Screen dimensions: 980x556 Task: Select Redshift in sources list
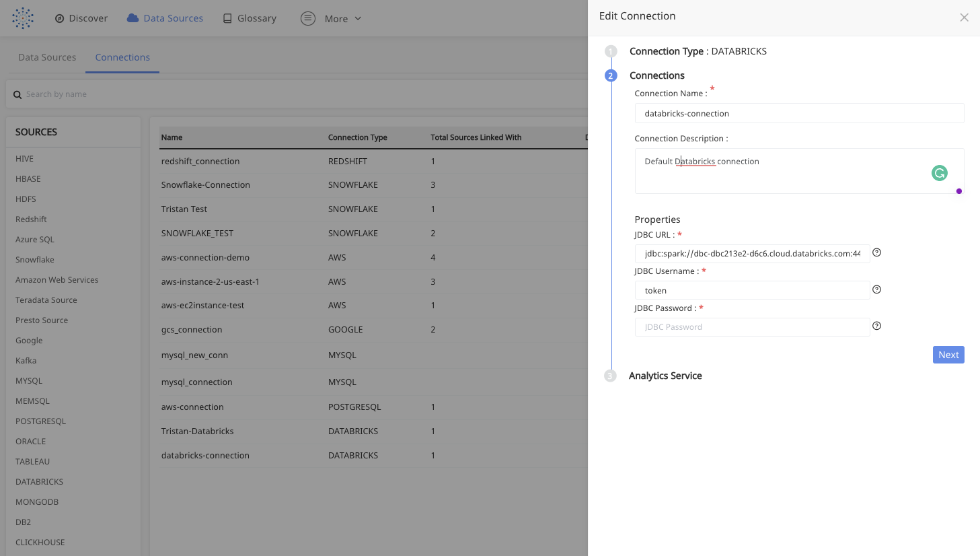pos(31,219)
